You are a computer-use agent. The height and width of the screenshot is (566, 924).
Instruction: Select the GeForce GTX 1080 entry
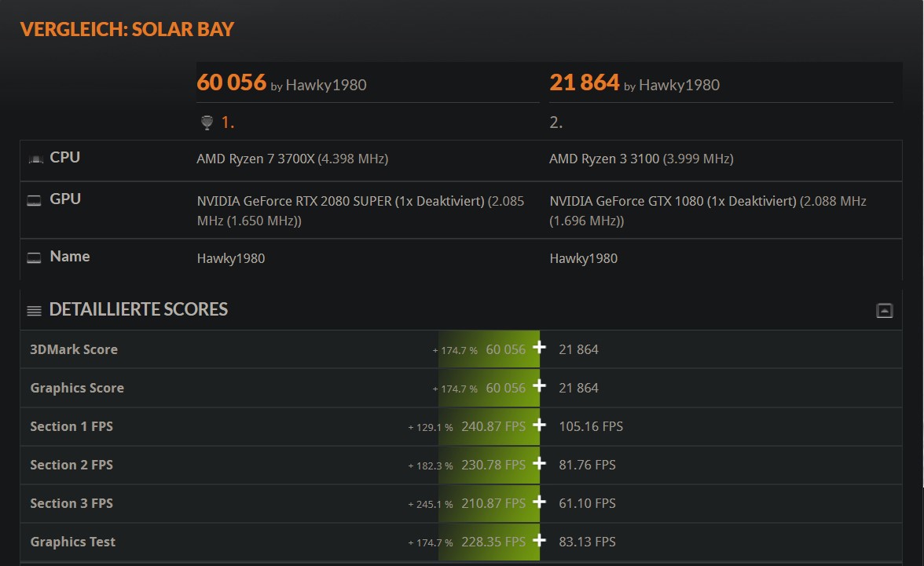tap(708, 211)
